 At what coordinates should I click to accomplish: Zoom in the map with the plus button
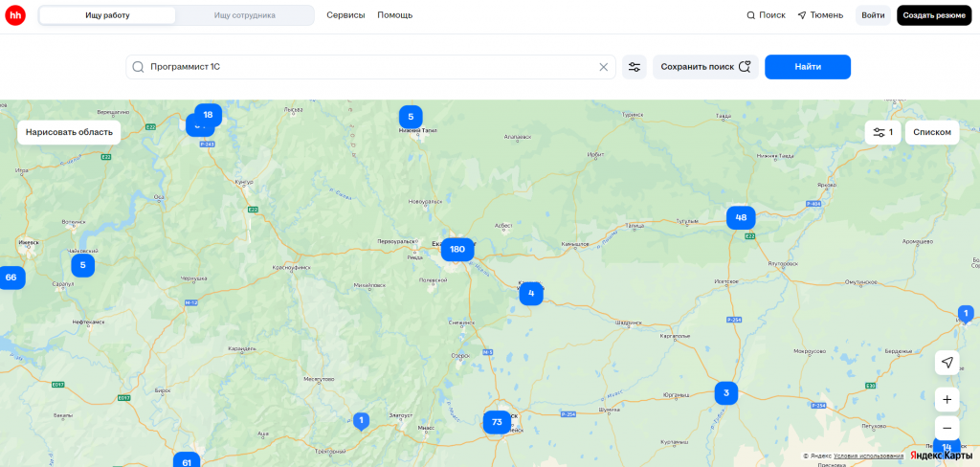tap(947, 399)
